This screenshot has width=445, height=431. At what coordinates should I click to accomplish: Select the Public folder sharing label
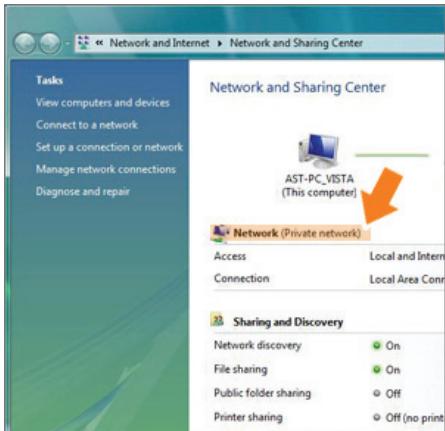pos(262,393)
